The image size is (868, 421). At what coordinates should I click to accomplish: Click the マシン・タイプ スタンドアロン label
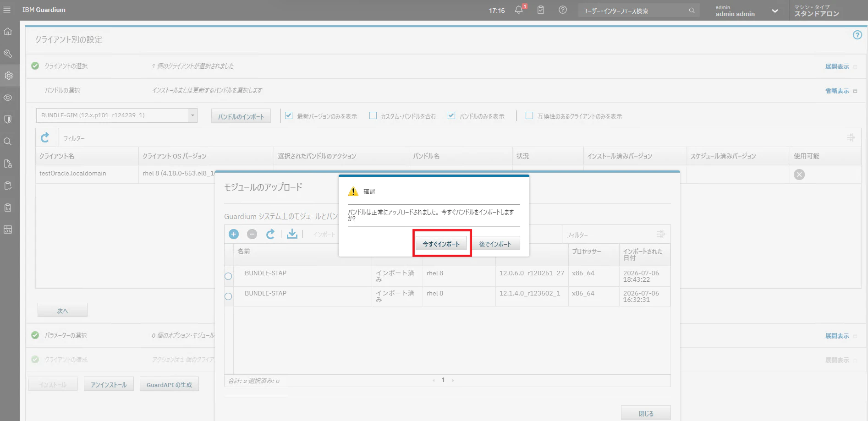pyautogui.click(x=817, y=11)
